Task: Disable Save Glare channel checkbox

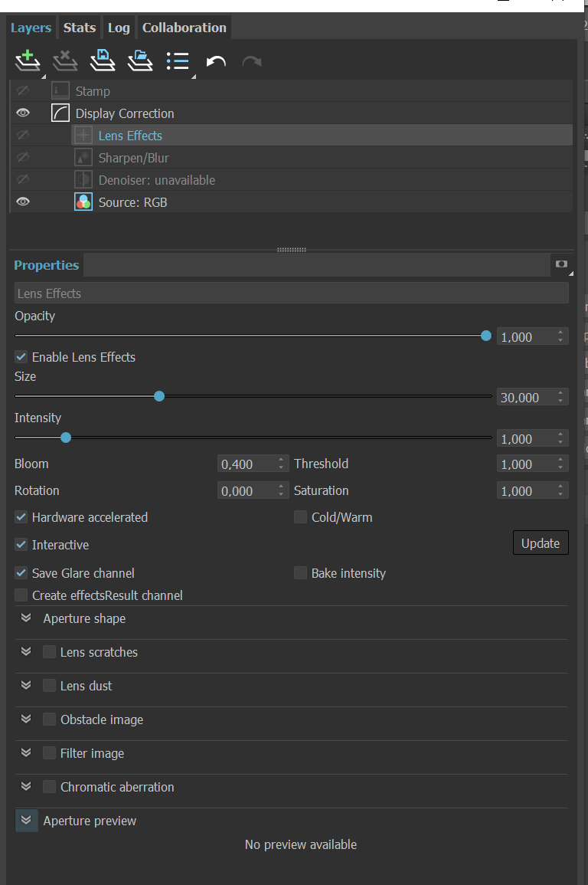Action: point(21,573)
